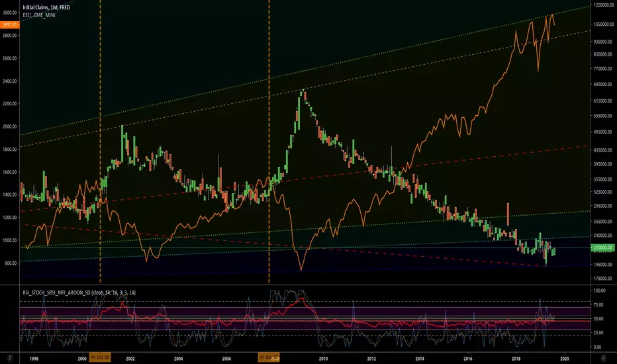This screenshot has width=617, height=364.
Task: Click the 1050000.00 right axis label
Action: 603,24
